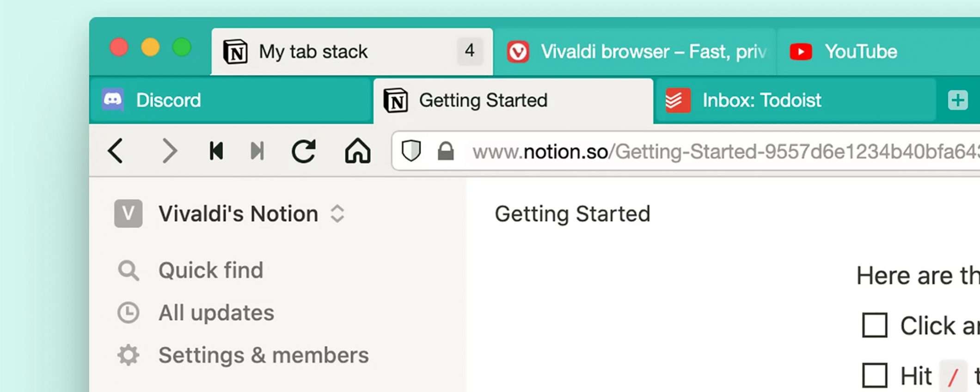Open Settings & members
Image resolution: width=980 pixels, height=392 pixels.
point(263,355)
